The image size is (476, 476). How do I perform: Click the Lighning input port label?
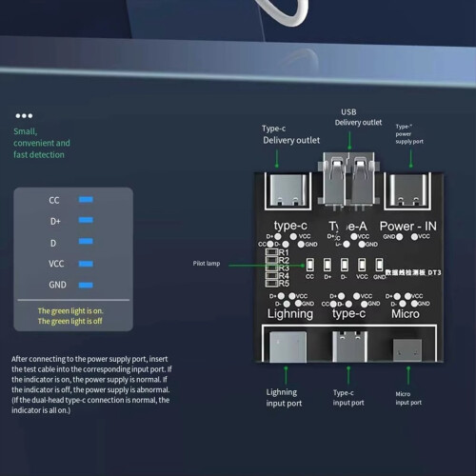point(284,398)
